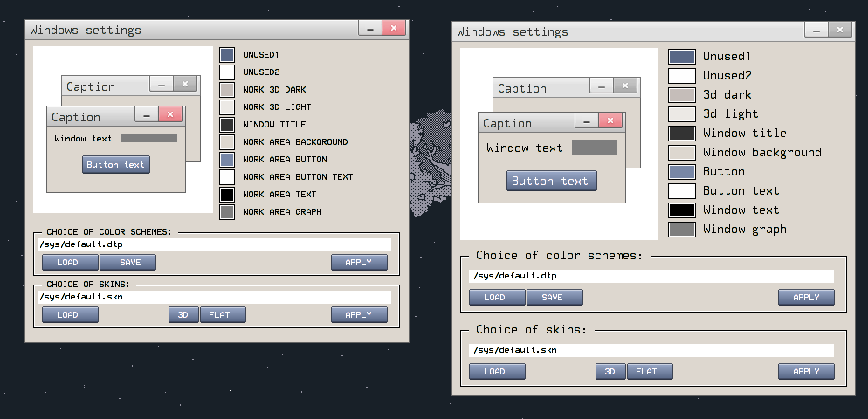The width and height of the screenshot is (868, 419).
Task: Open the WORK AREA BUTTON TEXT swatch
Action: click(x=227, y=177)
